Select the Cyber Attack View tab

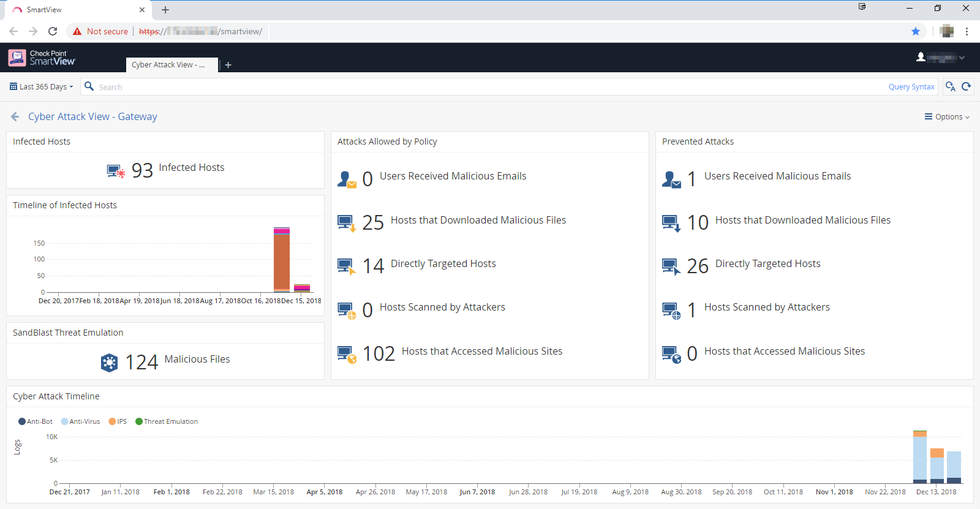tap(168, 65)
